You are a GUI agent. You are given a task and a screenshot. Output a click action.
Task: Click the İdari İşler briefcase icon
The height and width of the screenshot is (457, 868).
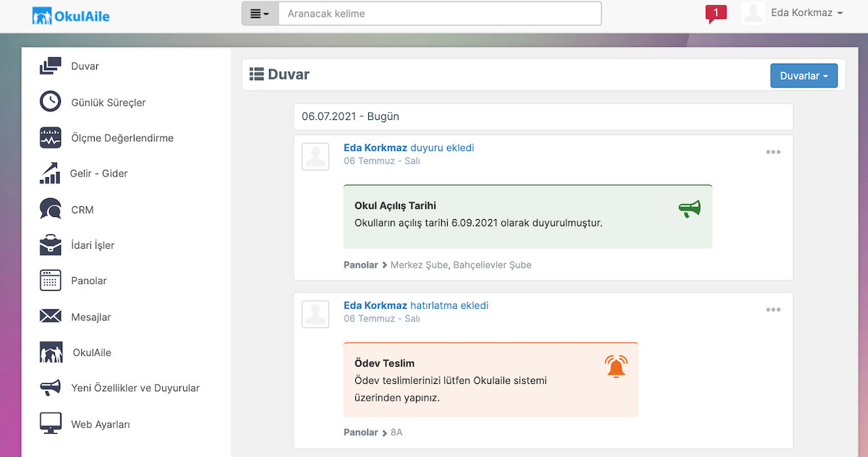click(x=51, y=245)
